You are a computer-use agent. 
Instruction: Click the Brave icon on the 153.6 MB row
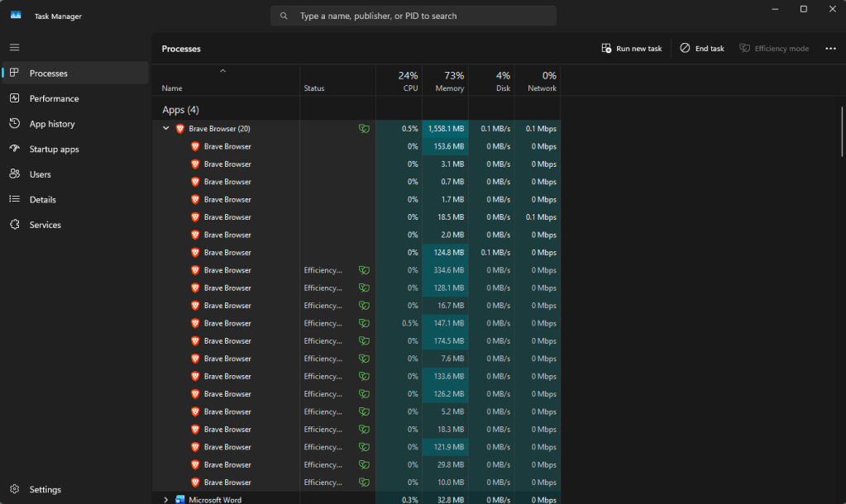[195, 146]
